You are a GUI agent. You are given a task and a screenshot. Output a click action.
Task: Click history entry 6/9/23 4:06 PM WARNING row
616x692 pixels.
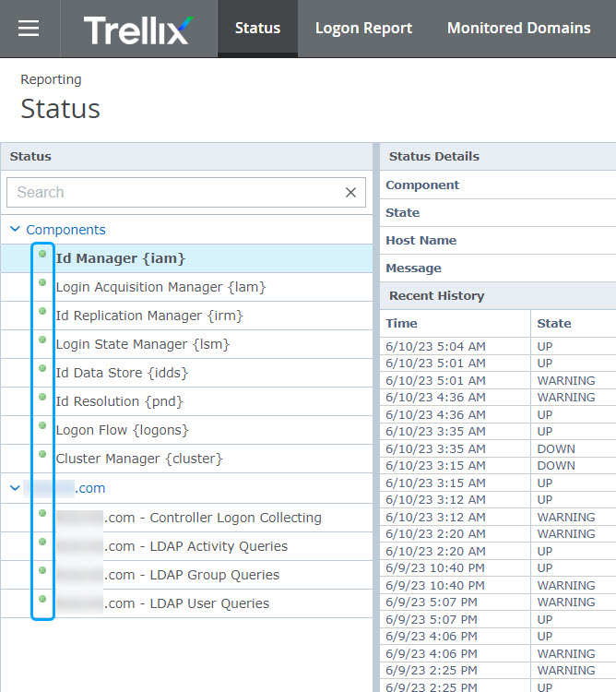(x=498, y=653)
